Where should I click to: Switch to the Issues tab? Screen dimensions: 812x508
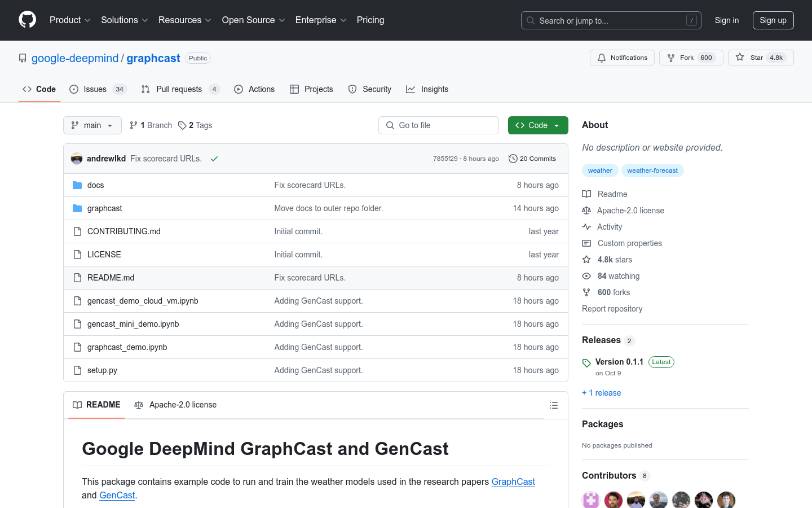[x=98, y=89]
